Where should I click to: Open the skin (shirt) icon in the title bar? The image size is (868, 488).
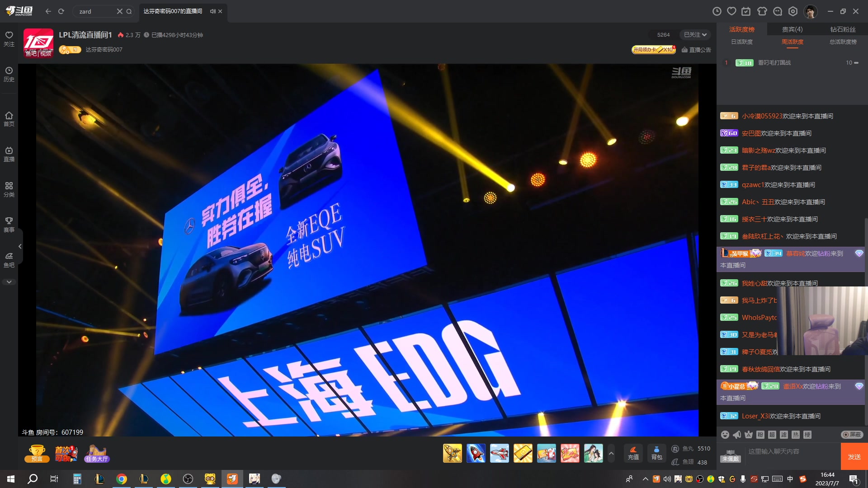(762, 11)
